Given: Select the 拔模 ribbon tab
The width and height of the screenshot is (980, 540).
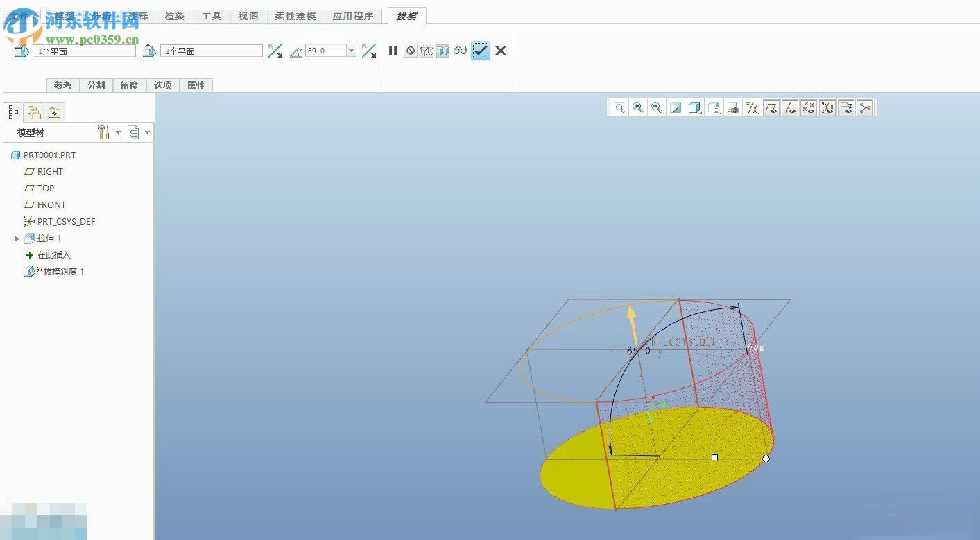Looking at the screenshot, I should [x=406, y=16].
